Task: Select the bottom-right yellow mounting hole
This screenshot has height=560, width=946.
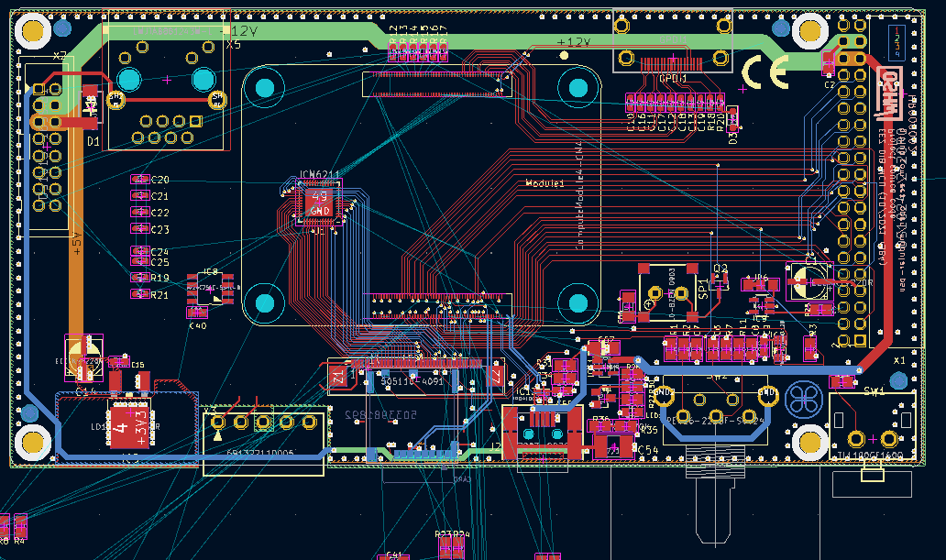Action: click(x=810, y=442)
